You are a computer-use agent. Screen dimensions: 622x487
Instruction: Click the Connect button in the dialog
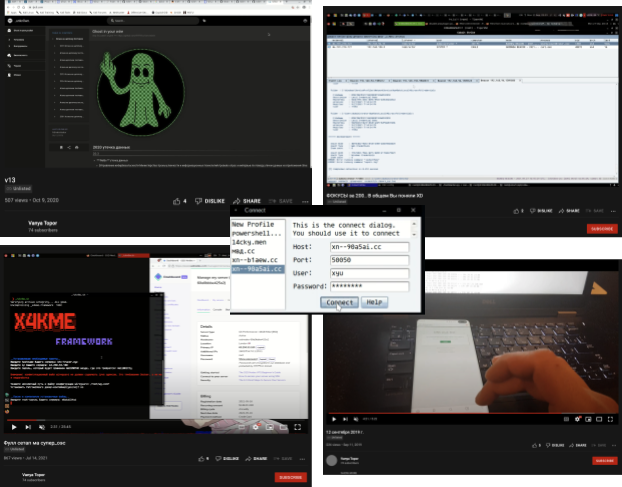[x=340, y=302]
